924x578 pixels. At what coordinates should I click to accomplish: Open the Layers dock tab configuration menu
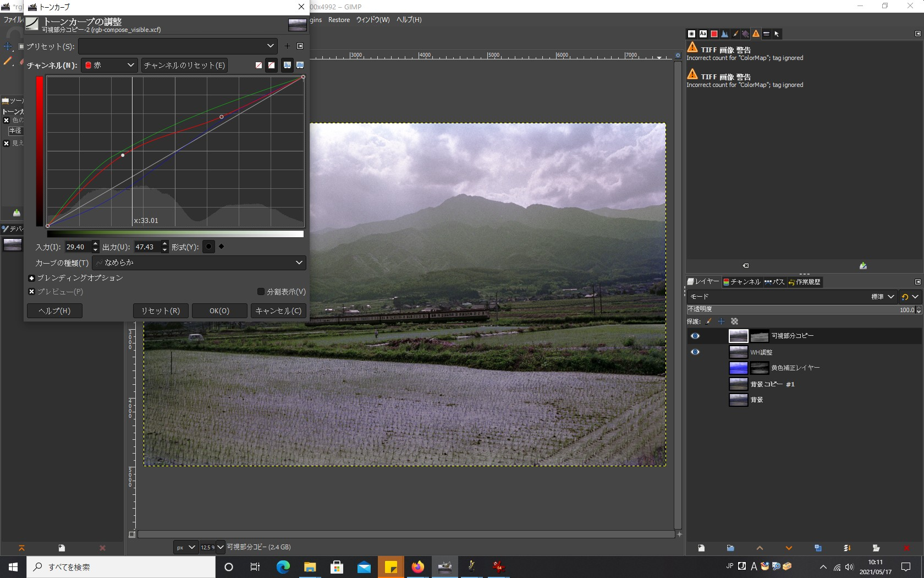pos(917,282)
